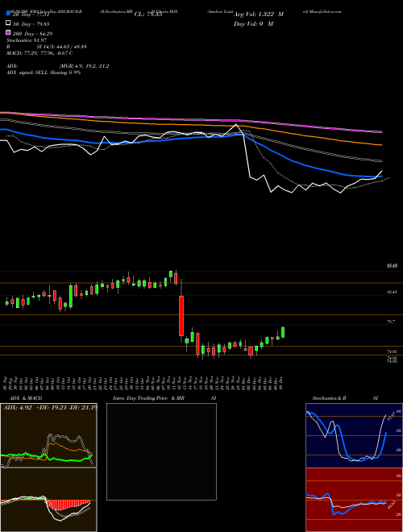Click the large red candle of the gap-down day
This screenshot has height=532, width=403.
181,316
